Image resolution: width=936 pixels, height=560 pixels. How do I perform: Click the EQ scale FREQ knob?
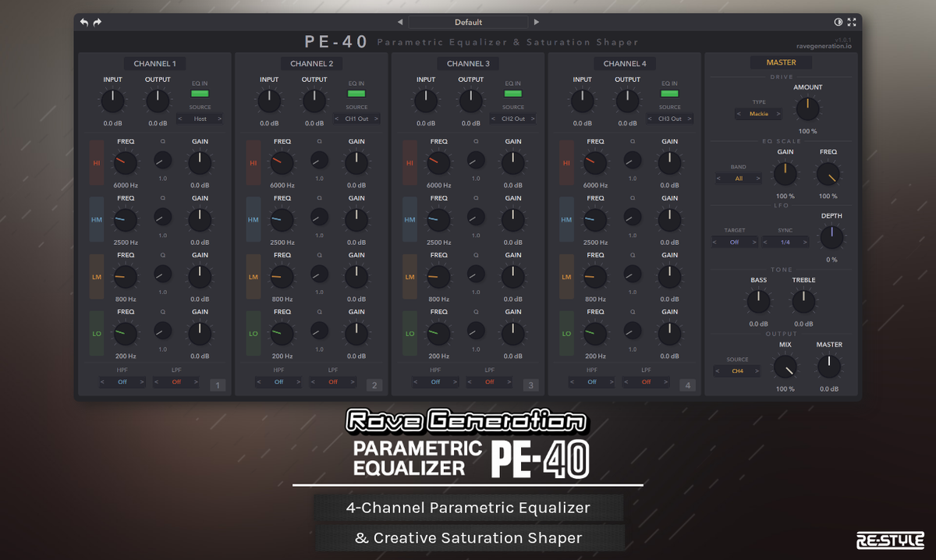click(828, 173)
